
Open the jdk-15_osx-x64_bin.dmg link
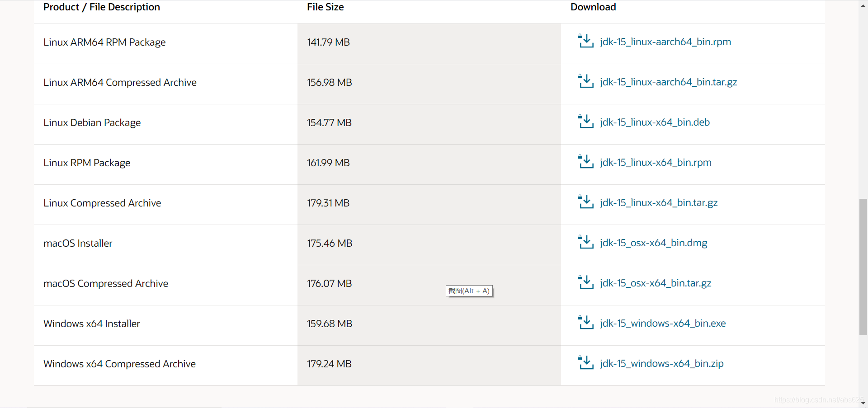[x=654, y=243]
